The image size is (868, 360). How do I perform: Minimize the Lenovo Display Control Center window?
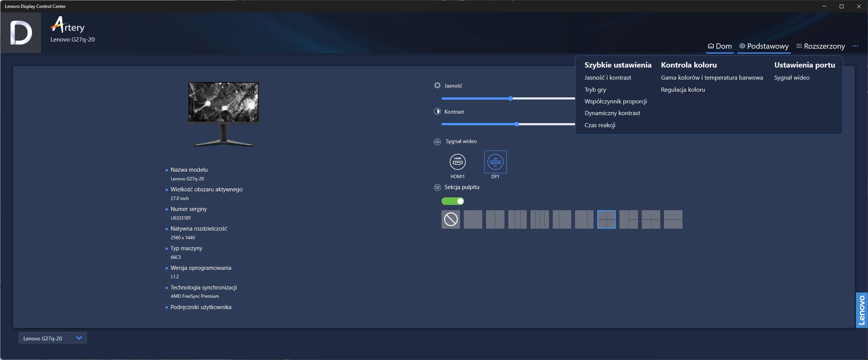tap(824, 6)
